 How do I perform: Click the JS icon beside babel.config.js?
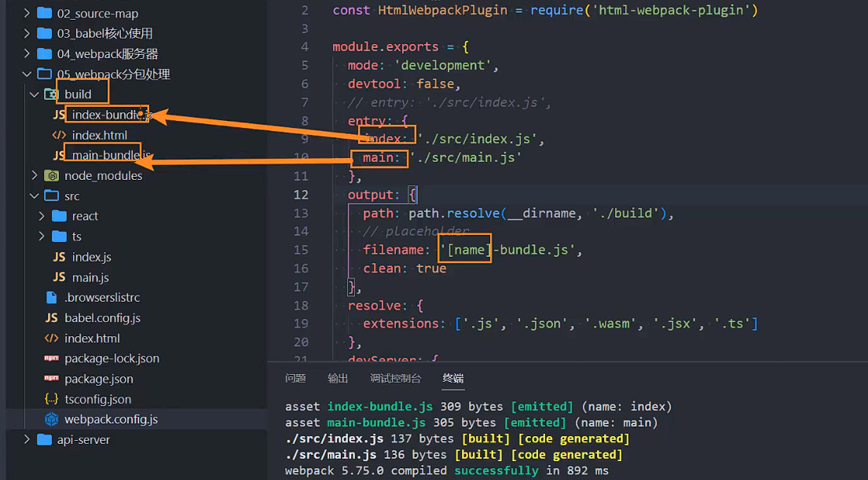(x=51, y=318)
